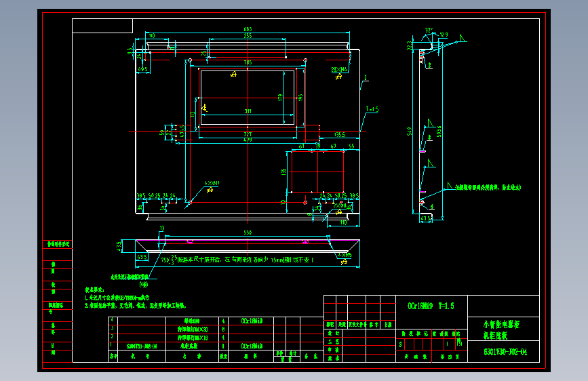Select the T=1.5 leader label near the main view
The height and width of the screenshot is (381, 588).
point(372,110)
